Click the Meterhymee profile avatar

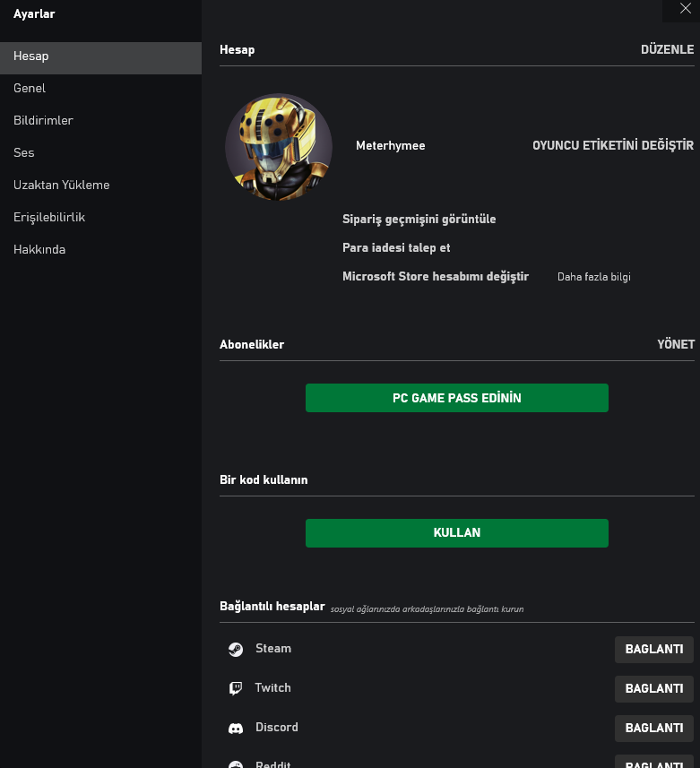pos(279,148)
